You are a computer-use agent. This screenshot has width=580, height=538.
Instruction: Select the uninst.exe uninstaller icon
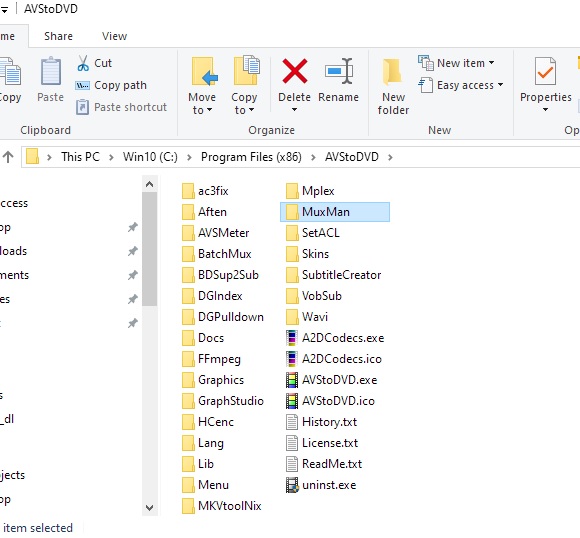click(x=292, y=485)
